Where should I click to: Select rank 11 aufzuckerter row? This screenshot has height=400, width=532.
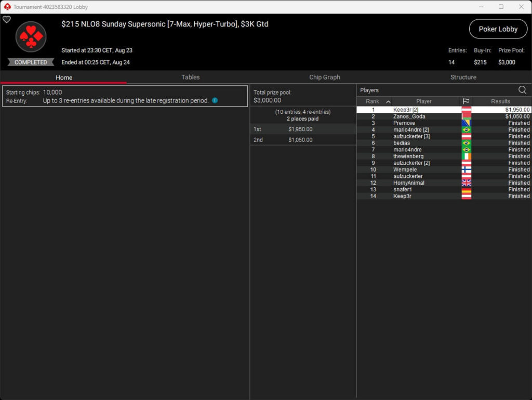tap(444, 176)
